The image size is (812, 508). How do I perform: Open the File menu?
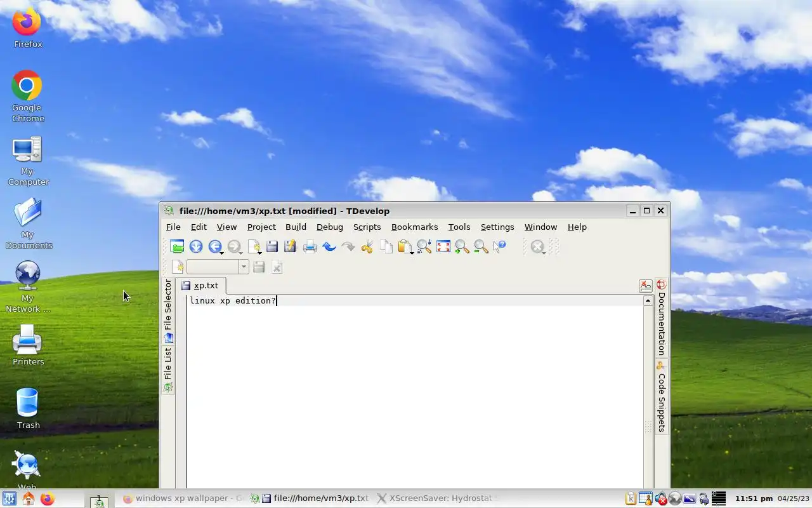pos(173,227)
